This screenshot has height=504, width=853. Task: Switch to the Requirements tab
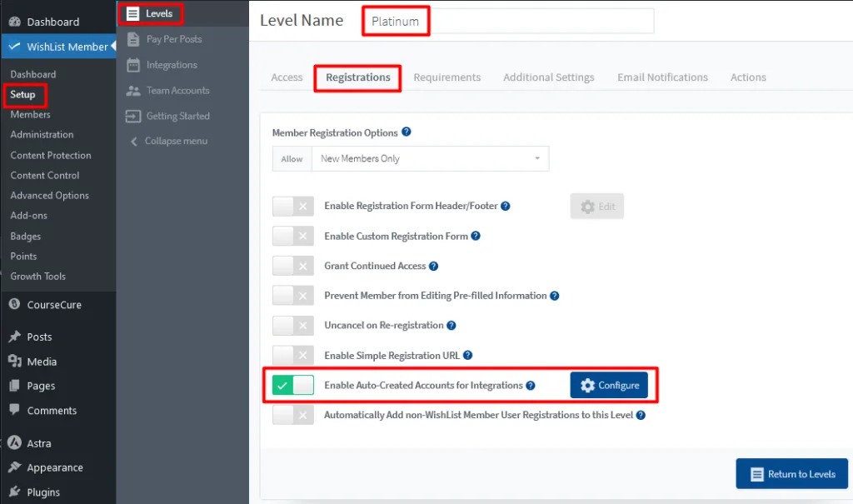447,77
